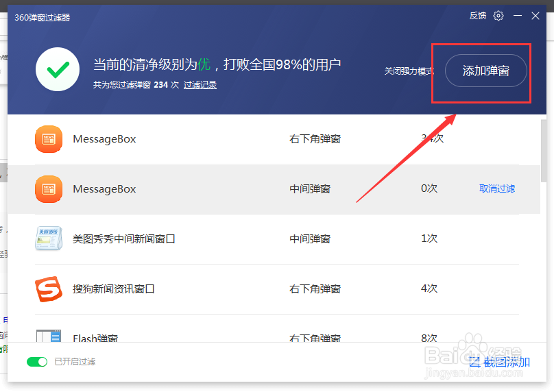Click 中间弹窗 type in 美图秀秀 row
This screenshot has width=554, height=392.
pos(310,239)
